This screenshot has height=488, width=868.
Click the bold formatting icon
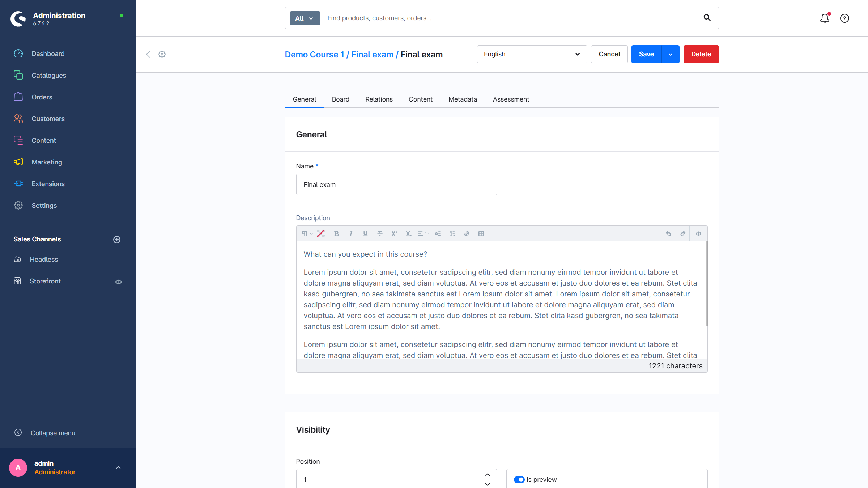pyautogui.click(x=336, y=234)
